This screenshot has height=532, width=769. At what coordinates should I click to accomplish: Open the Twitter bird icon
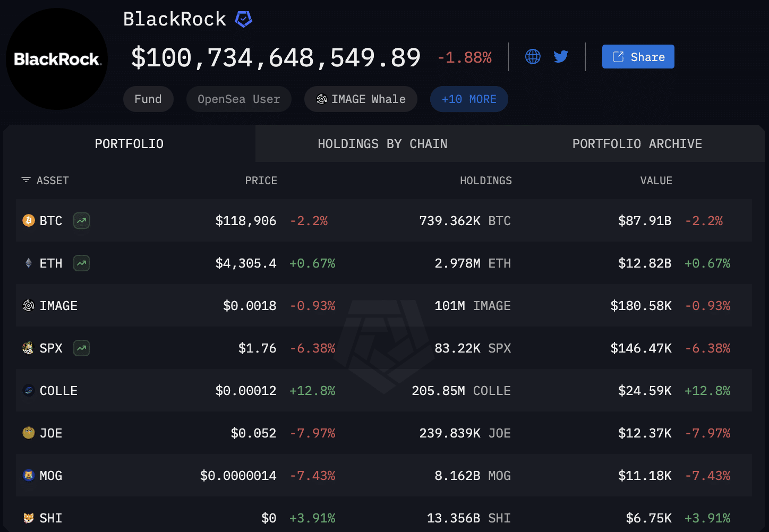561,57
